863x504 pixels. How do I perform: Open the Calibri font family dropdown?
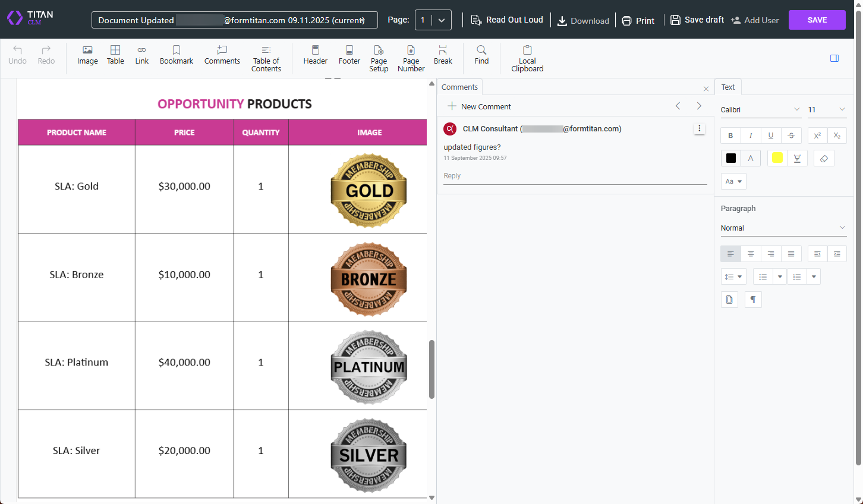(x=760, y=109)
